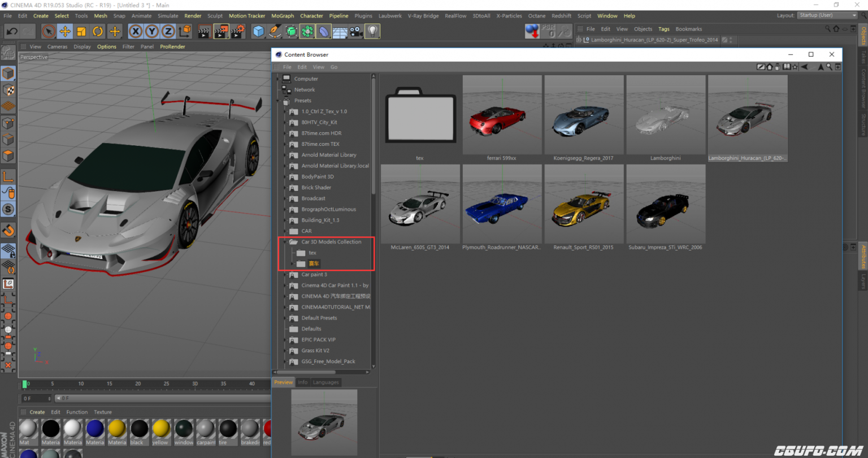Switch to the Info tab in Content Browser

[x=303, y=382]
